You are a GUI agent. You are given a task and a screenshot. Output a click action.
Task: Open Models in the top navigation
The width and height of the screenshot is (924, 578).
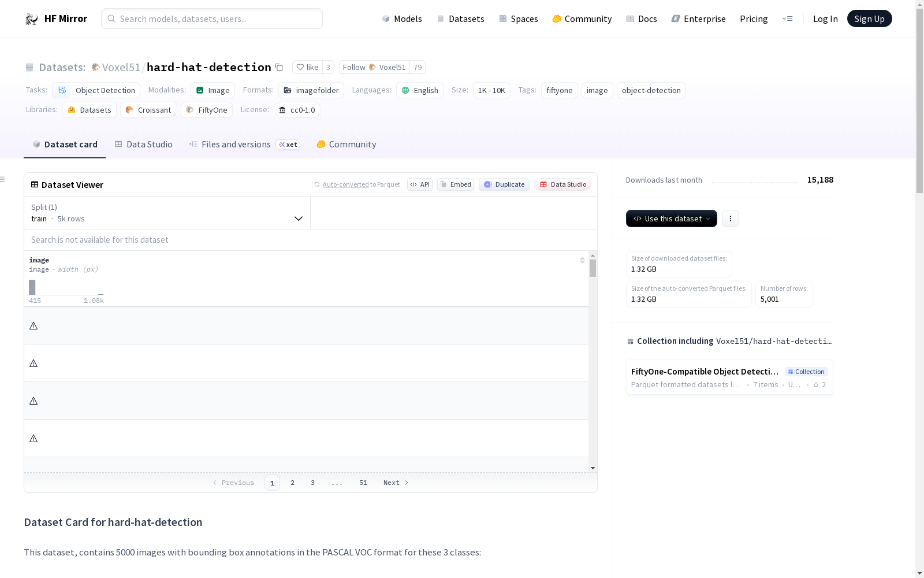402,19
